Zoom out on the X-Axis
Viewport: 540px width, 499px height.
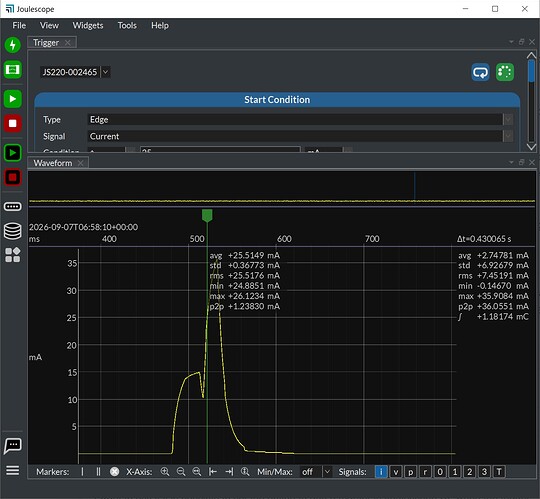coord(181,472)
